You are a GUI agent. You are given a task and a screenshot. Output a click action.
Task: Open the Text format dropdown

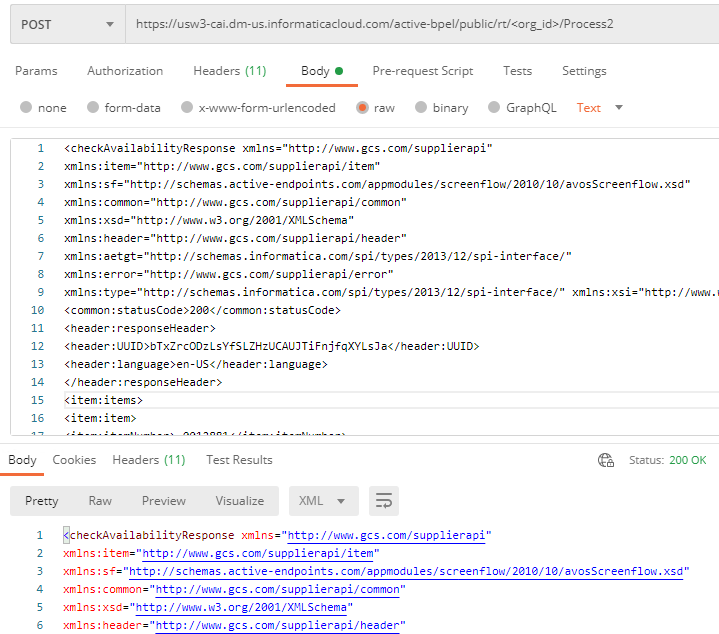(x=599, y=108)
